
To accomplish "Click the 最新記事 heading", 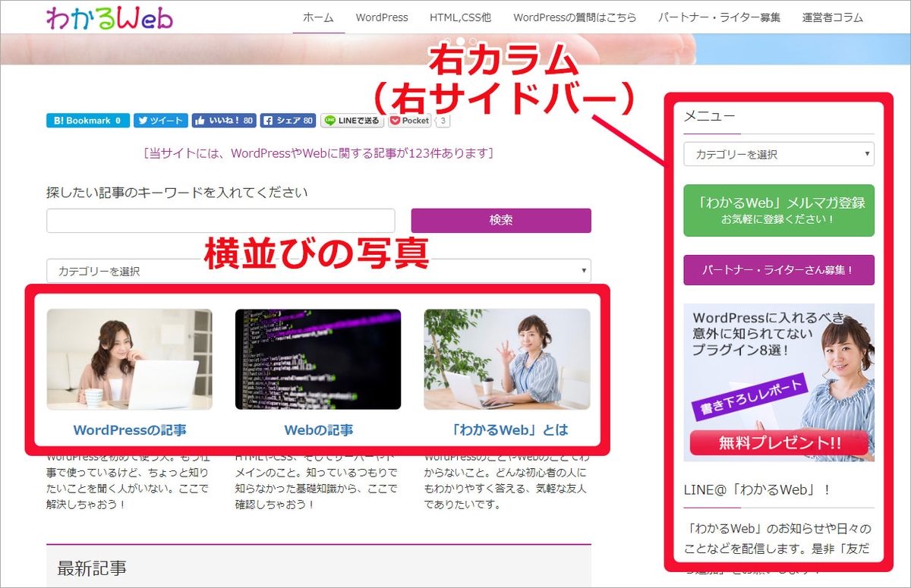I will point(92,568).
